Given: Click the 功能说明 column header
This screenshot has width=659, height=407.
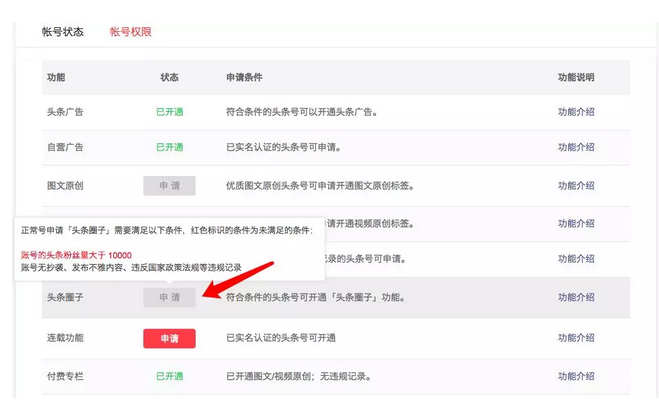Looking at the screenshot, I should pyautogui.click(x=576, y=77).
